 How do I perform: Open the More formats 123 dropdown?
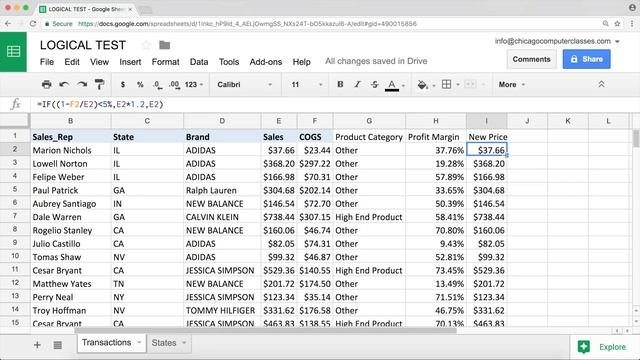click(193, 84)
